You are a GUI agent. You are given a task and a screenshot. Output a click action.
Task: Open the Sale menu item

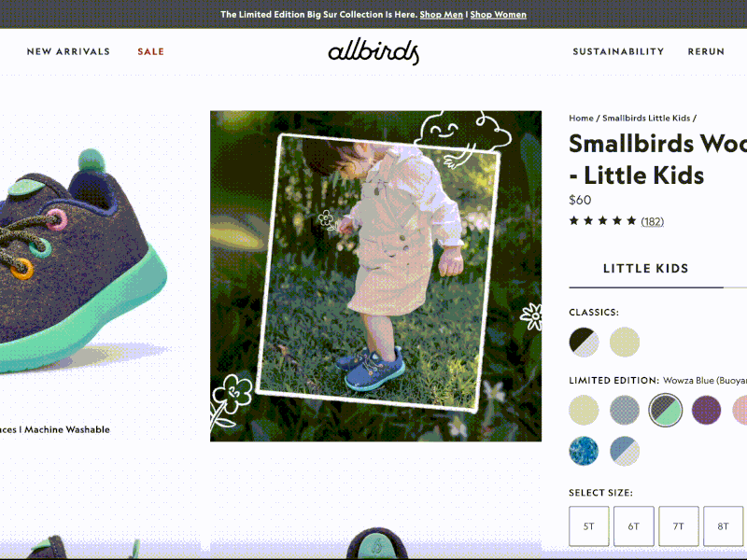(150, 51)
